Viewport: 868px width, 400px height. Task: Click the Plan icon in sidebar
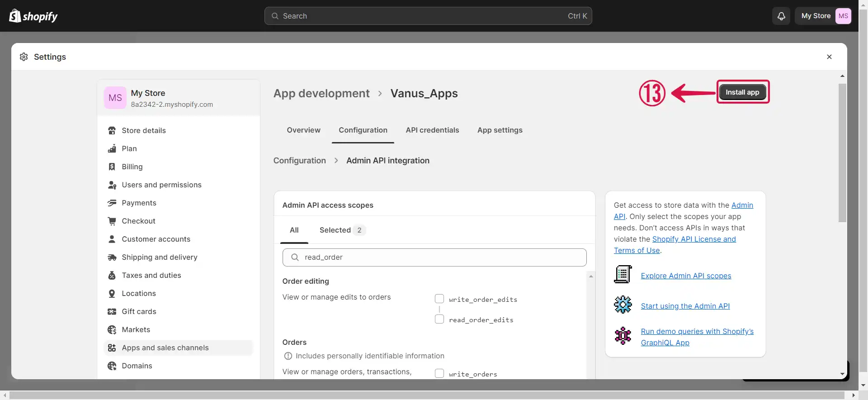[x=112, y=148]
